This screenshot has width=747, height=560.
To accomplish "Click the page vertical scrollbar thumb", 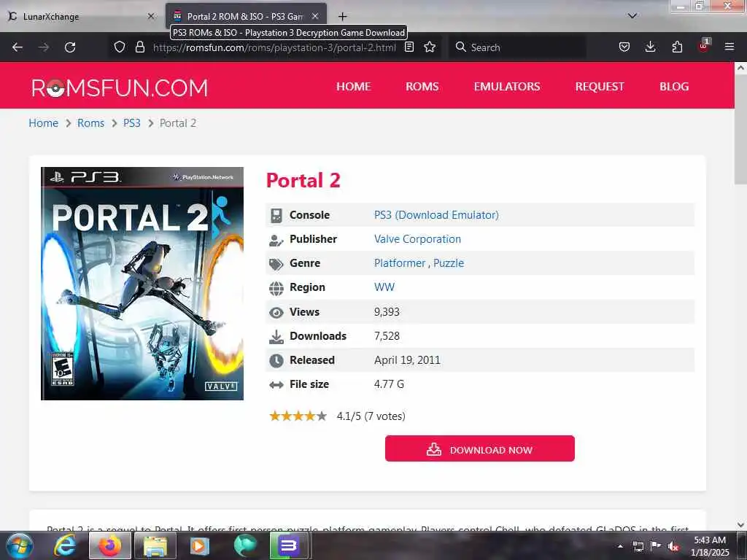I will click(x=740, y=128).
